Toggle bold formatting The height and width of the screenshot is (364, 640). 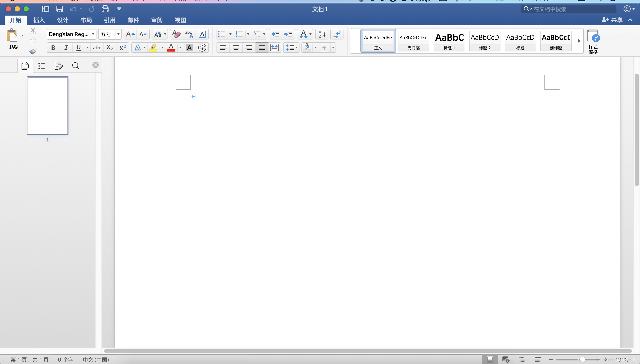coord(53,48)
